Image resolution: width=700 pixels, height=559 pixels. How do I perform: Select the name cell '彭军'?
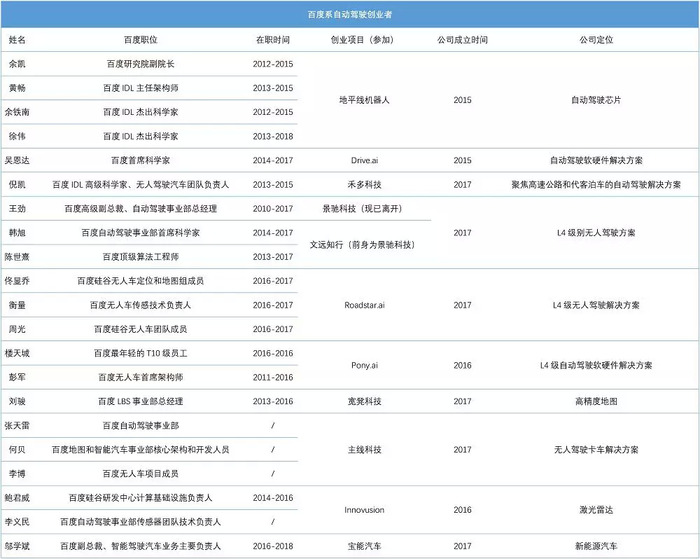pyautogui.click(x=17, y=377)
